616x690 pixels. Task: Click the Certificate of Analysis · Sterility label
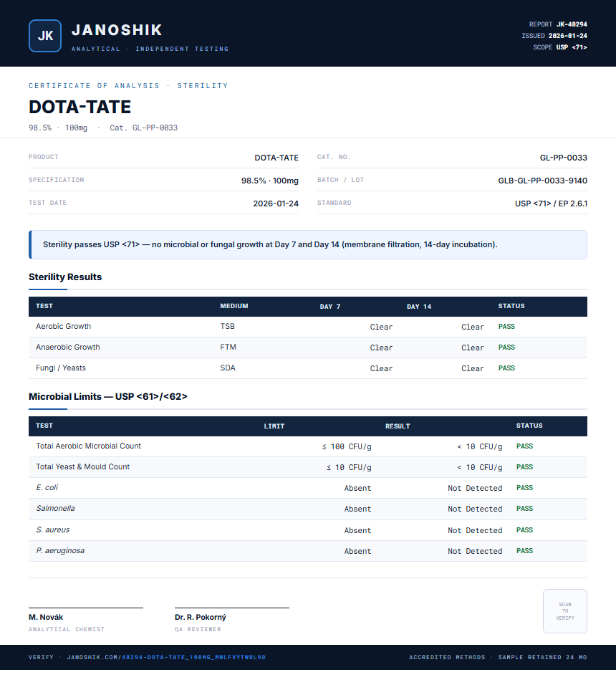click(128, 86)
